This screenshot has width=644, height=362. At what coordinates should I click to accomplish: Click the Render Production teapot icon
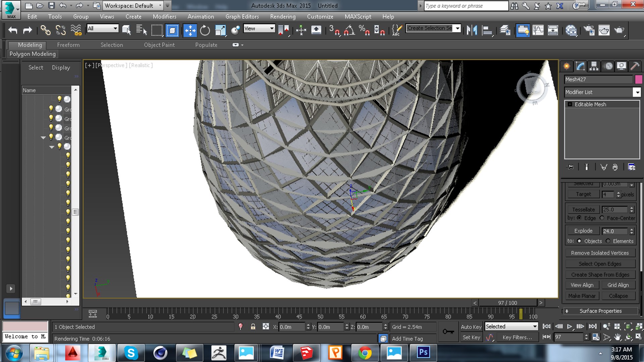619,30
